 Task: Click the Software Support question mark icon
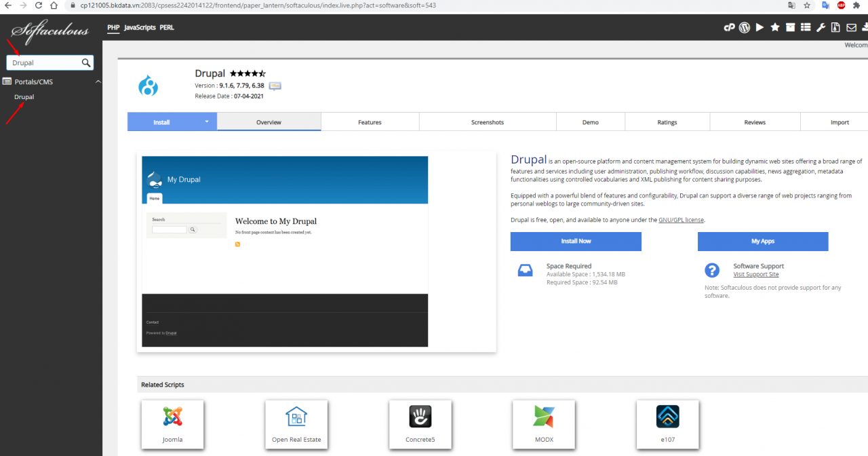click(711, 270)
